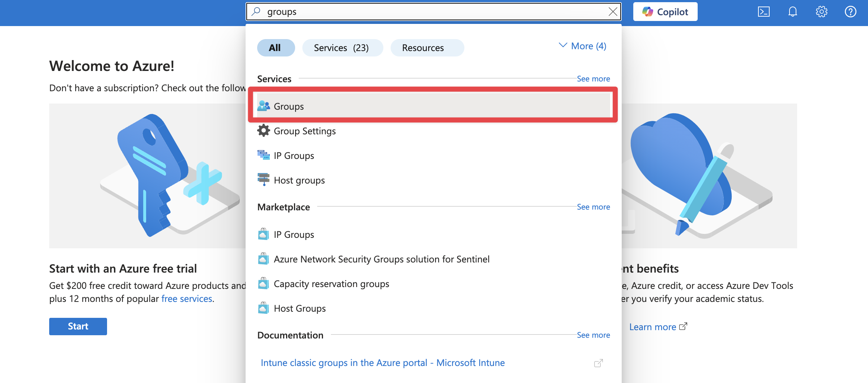Image resolution: width=868 pixels, height=383 pixels.
Task: Click the search magnifier icon
Action: (256, 12)
